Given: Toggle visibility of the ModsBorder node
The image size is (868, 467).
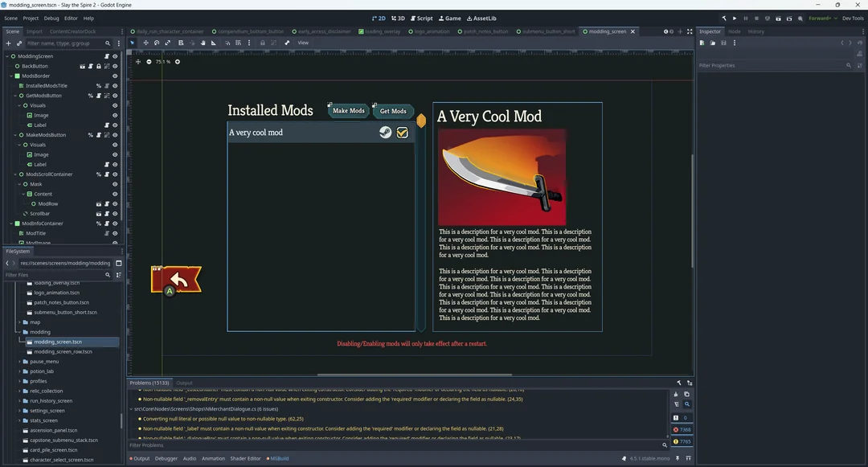Looking at the screenshot, I should pos(115,76).
